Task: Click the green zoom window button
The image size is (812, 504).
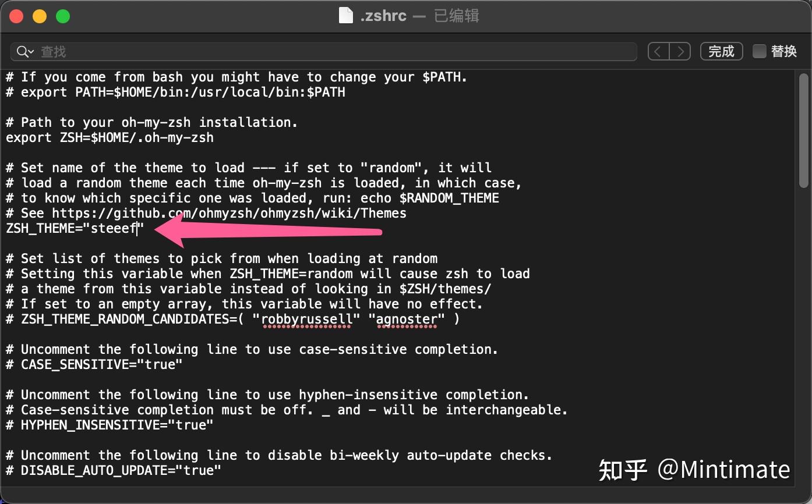Action: (63, 16)
